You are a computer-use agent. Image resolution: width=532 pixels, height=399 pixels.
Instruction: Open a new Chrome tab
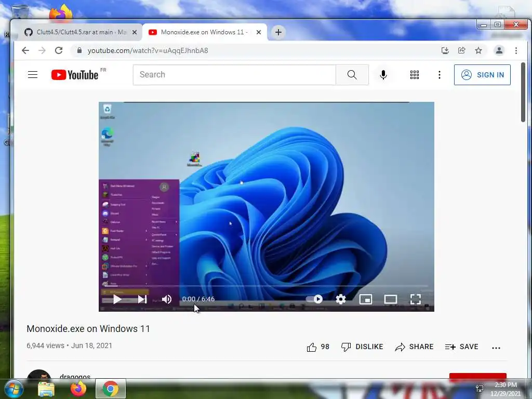[x=278, y=32]
